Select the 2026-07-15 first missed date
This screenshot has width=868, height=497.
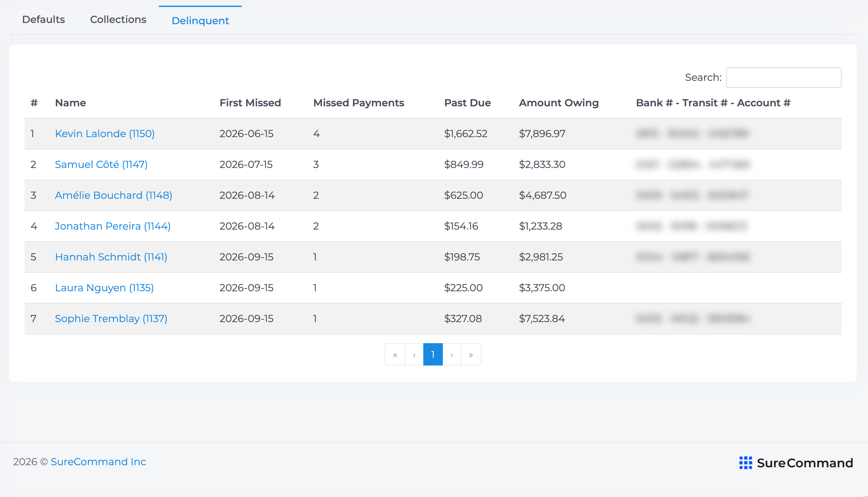(246, 164)
